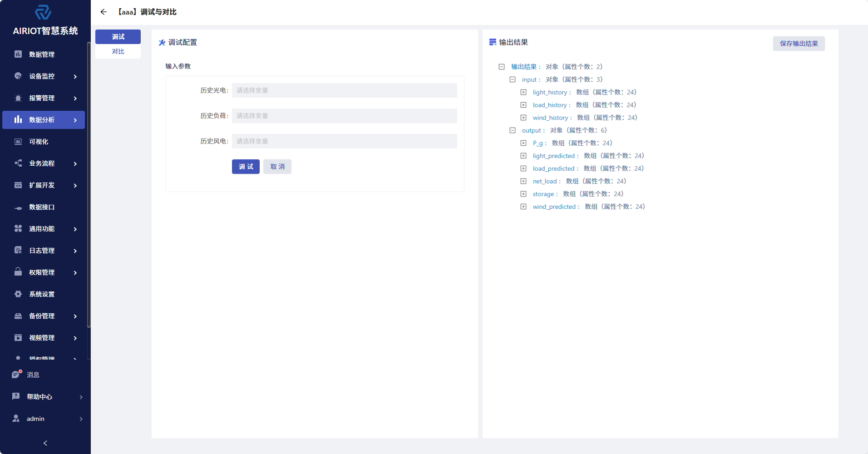The width and height of the screenshot is (868, 454).
Task: Click the 可视化 monitor icon
Action: click(x=18, y=142)
